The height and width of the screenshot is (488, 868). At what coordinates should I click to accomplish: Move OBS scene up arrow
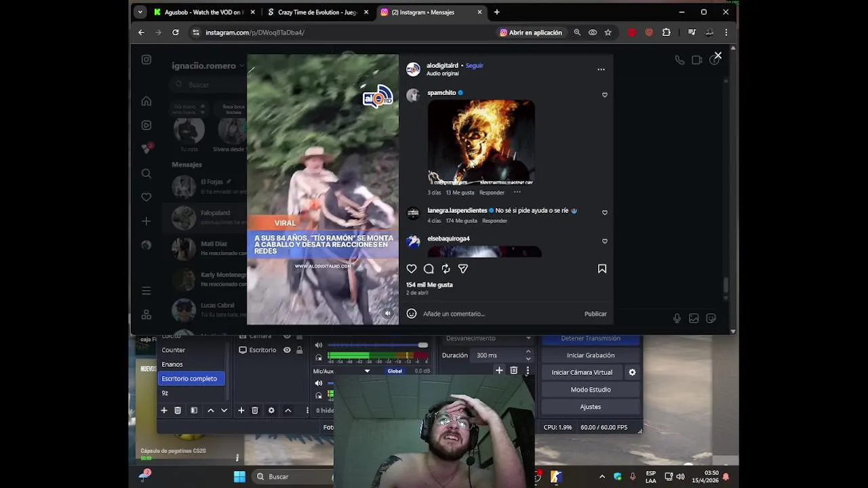pos(210,411)
